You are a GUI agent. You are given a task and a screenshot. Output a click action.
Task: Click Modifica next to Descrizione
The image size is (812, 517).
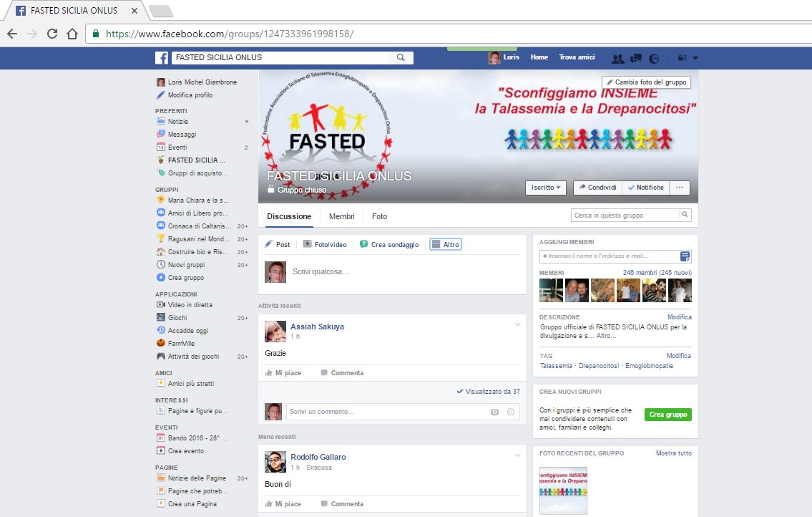680,317
